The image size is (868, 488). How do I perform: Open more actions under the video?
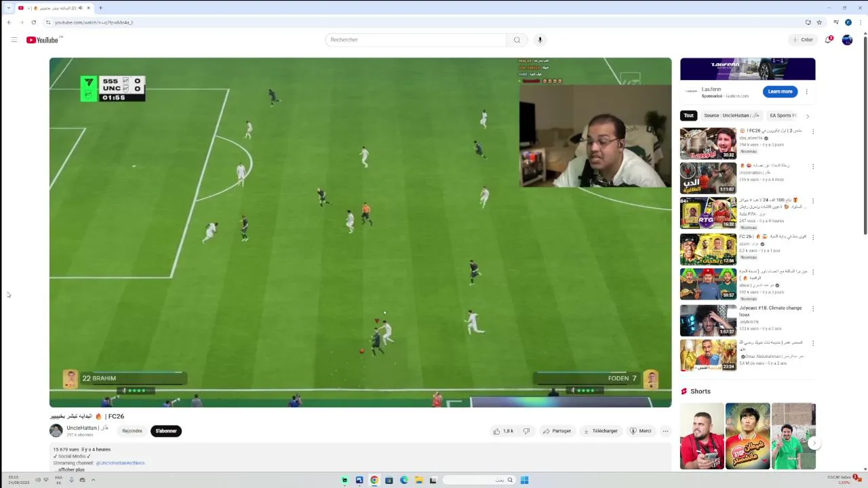tap(665, 431)
